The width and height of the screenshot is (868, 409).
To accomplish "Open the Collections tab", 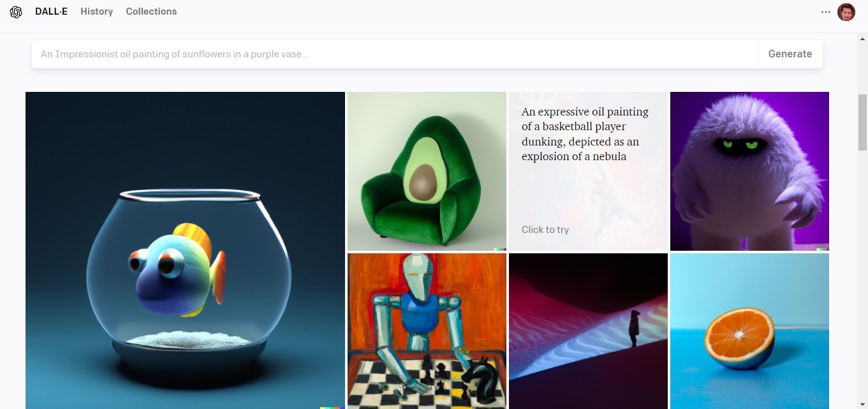I will (x=151, y=11).
